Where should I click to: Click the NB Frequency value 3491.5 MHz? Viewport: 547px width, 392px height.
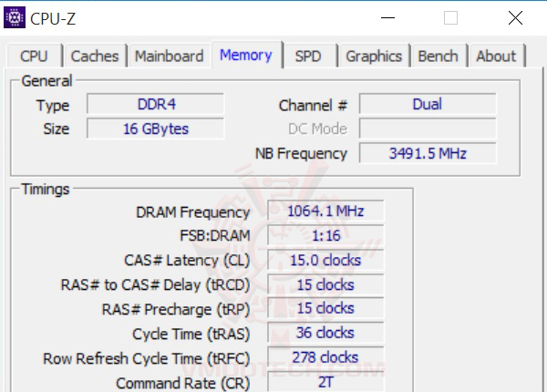[428, 153]
